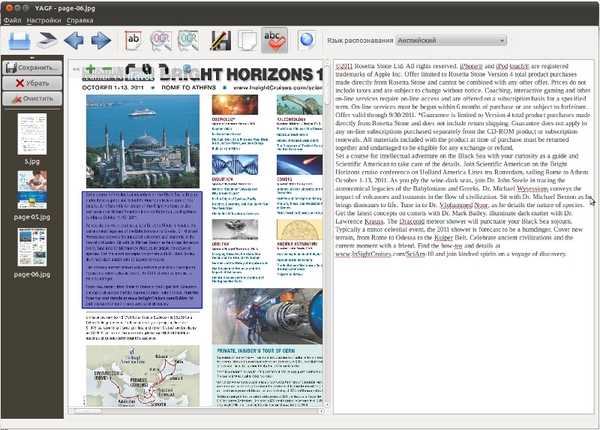Collapse the overlay toolbar with the << arrows
Screen dimensions: 600x430
click(x=76, y=70)
